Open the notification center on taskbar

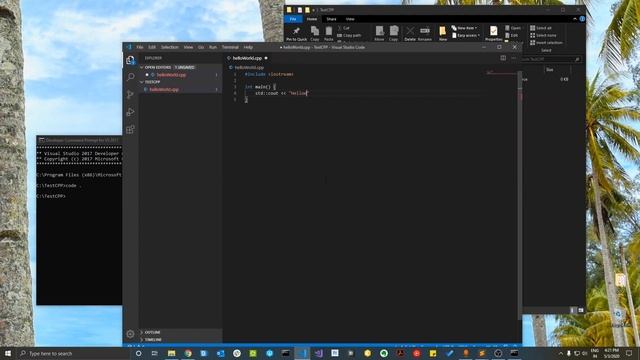629,353
